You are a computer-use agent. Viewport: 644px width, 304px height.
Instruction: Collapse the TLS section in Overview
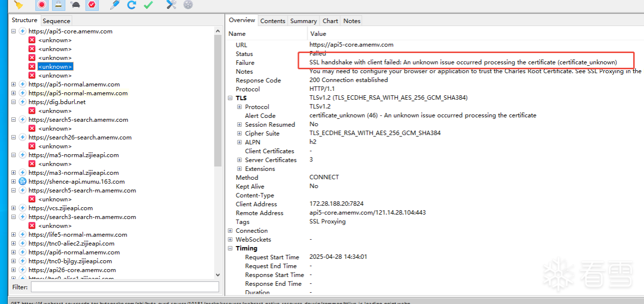[230, 98]
